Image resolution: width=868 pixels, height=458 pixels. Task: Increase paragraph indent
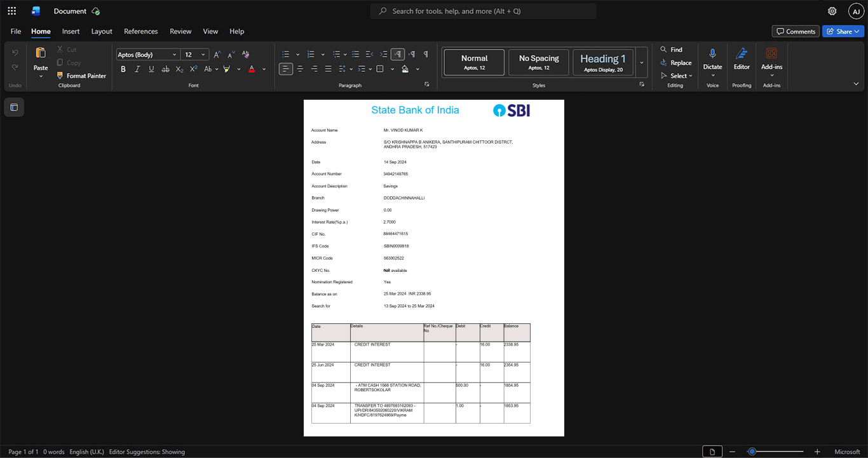click(x=383, y=55)
